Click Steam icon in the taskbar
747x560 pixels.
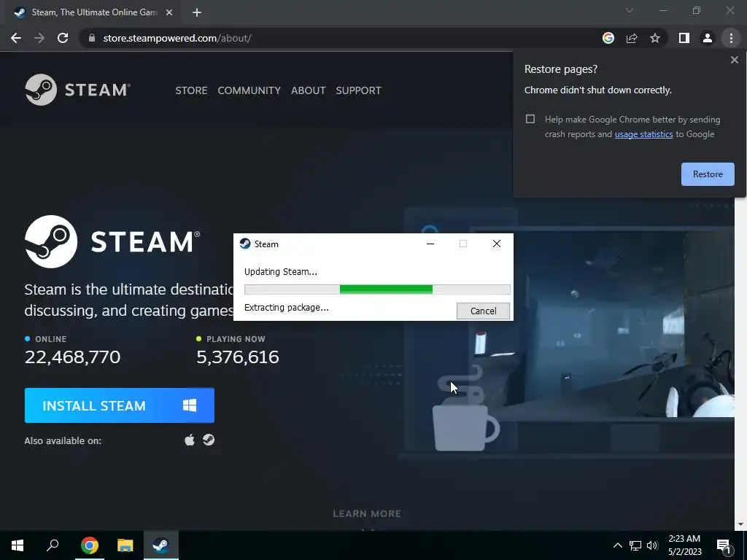[161, 545]
